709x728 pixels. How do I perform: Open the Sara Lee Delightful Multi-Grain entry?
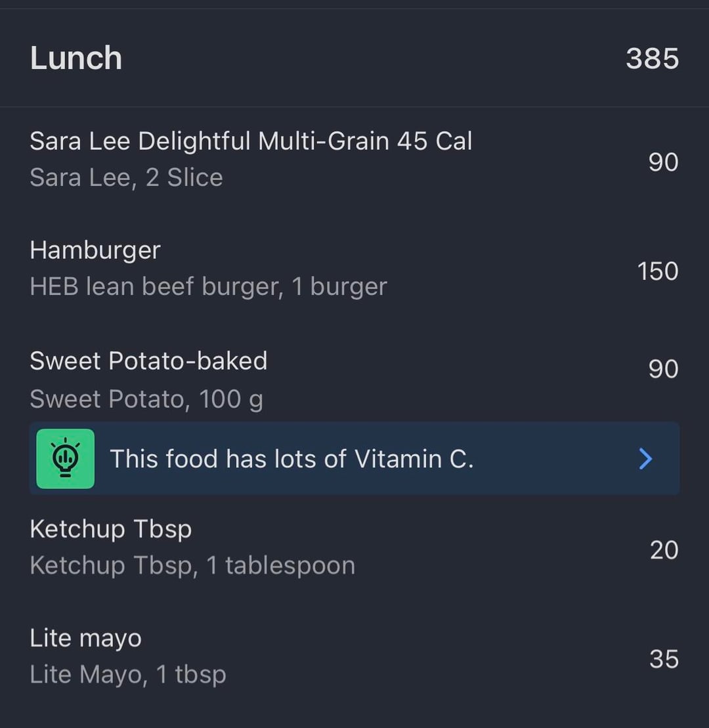pyautogui.click(x=251, y=141)
